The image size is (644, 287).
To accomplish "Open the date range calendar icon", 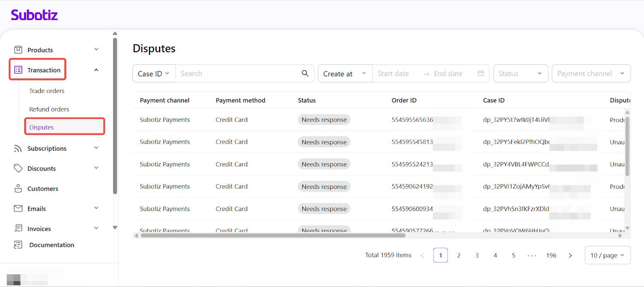I will pyautogui.click(x=481, y=73).
